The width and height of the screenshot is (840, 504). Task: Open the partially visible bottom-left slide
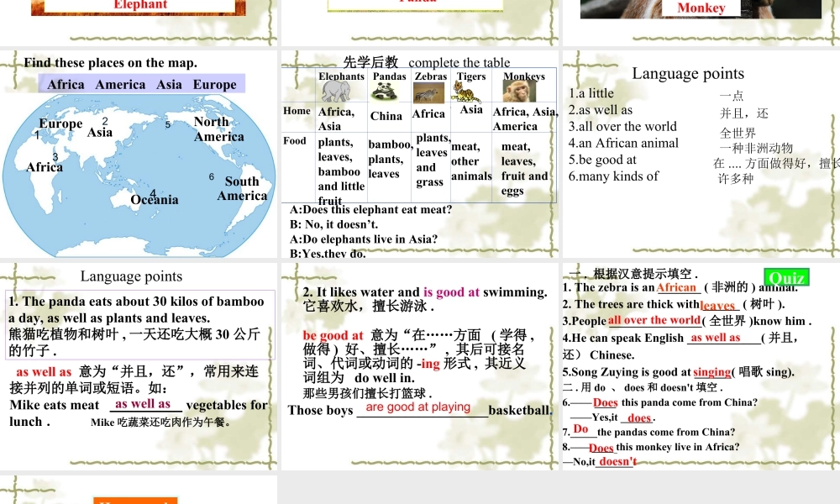(x=139, y=491)
